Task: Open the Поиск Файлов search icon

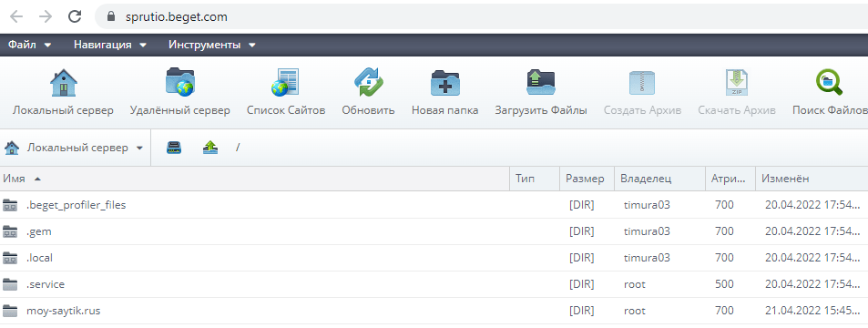Action: coord(829,83)
